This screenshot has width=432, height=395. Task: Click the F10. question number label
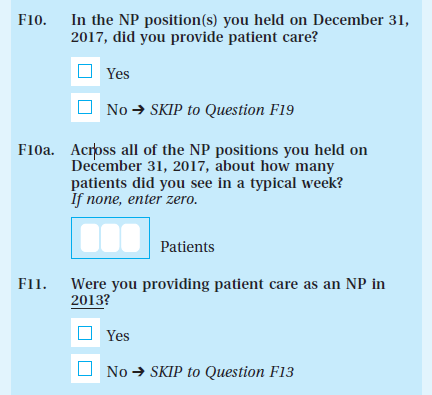click(32, 20)
